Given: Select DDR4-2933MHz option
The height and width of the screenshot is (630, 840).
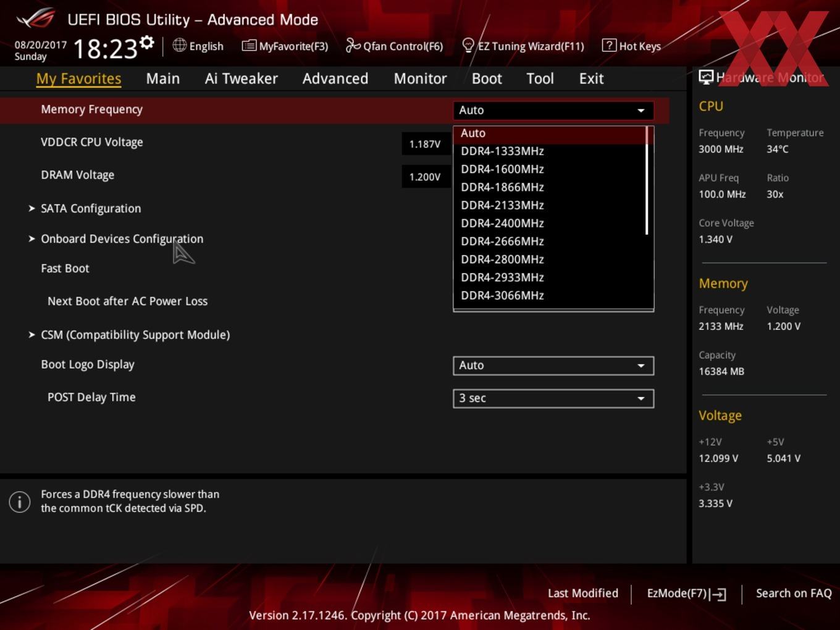Looking at the screenshot, I should pos(549,277).
